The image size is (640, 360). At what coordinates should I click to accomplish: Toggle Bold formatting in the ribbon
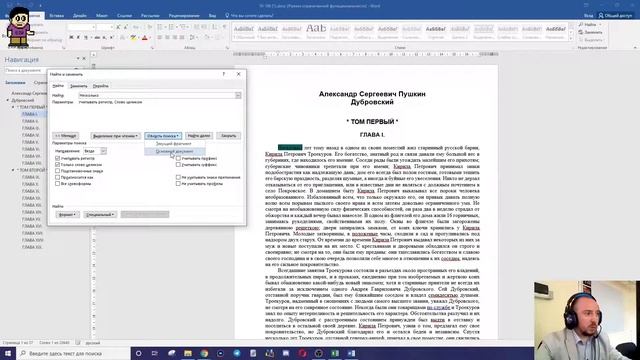click(71, 38)
